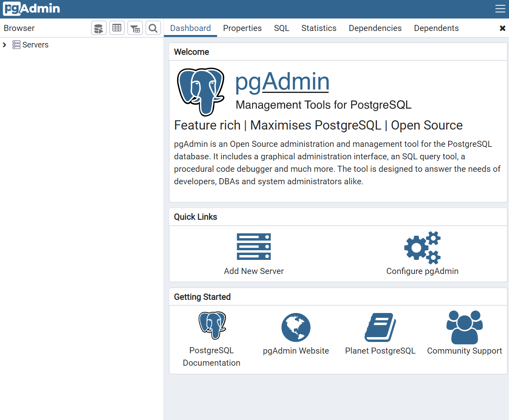Click 'Management Tools for PostgreSQL' subtitle

[x=324, y=105]
